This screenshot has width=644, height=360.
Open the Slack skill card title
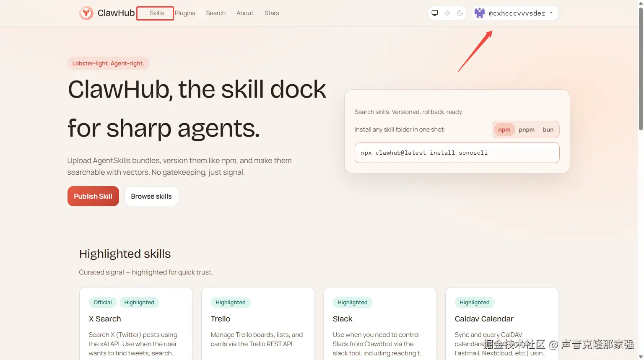pos(343,319)
